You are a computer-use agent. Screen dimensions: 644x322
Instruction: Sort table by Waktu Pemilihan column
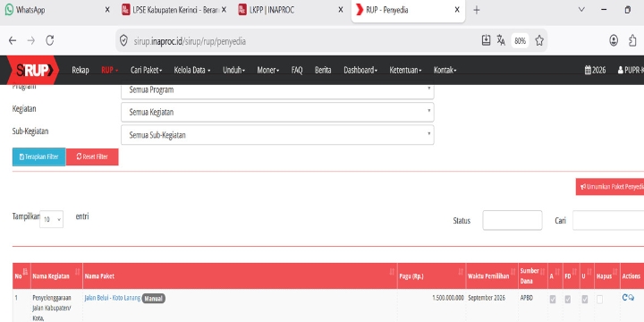coord(513,272)
